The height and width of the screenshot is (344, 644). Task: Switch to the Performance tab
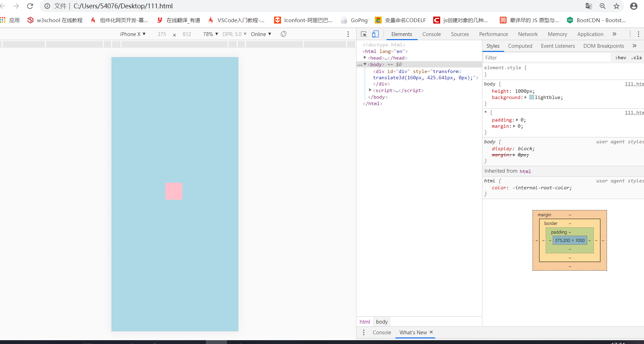pyautogui.click(x=493, y=34)
